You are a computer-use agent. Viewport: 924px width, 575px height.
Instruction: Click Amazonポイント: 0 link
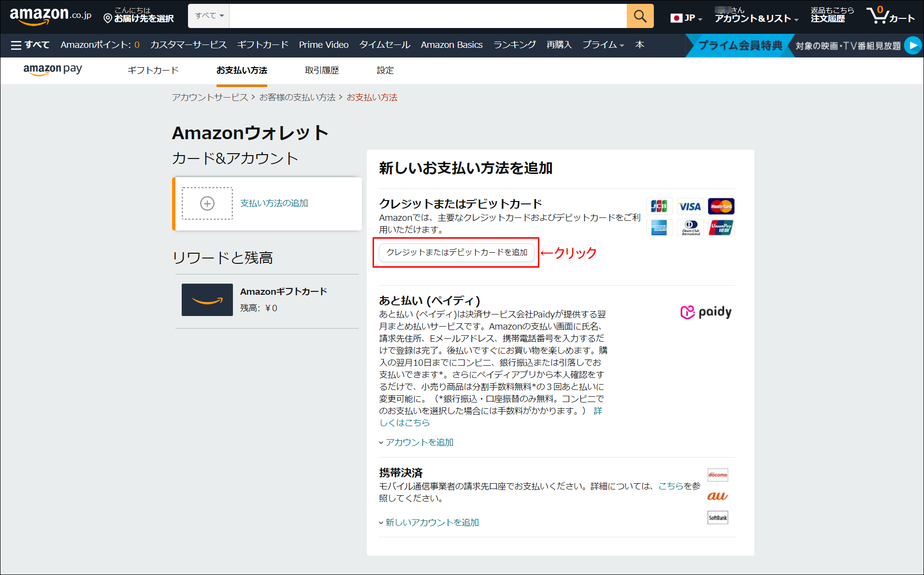coord(100,45)
